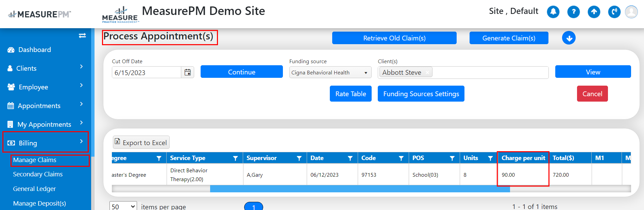Remove the Abbott Steve client tag
The height and width of the screenshot is (210, 644).
pos(427,72)
